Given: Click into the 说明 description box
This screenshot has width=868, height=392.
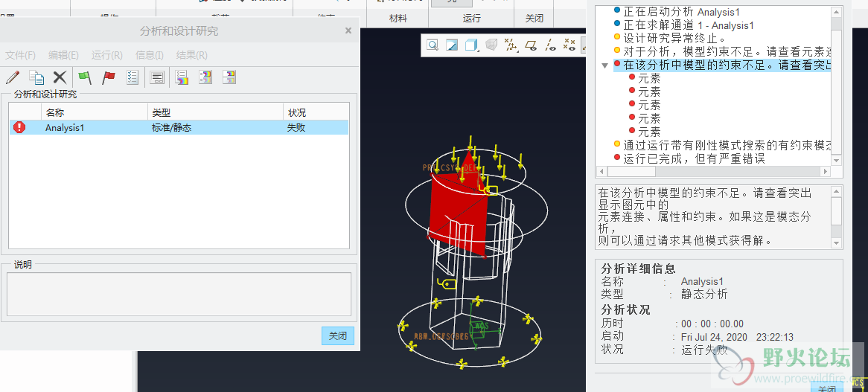Looking at the screenshot, I should click(x=179, y=294).
